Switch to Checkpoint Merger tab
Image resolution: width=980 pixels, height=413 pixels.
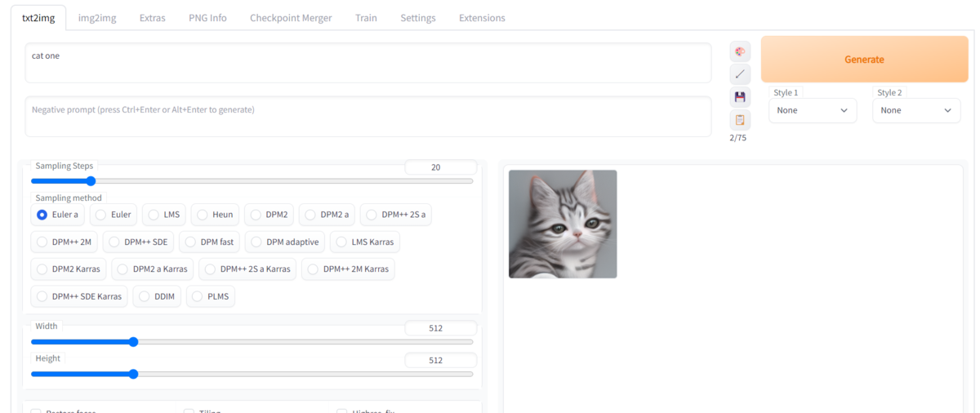pyautogui.click(x=291, y=18)
